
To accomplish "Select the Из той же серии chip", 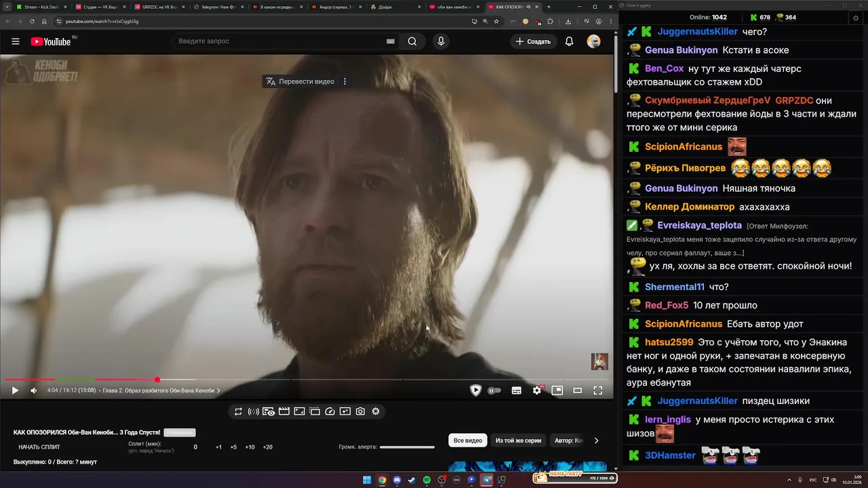I will coord(518,441).
